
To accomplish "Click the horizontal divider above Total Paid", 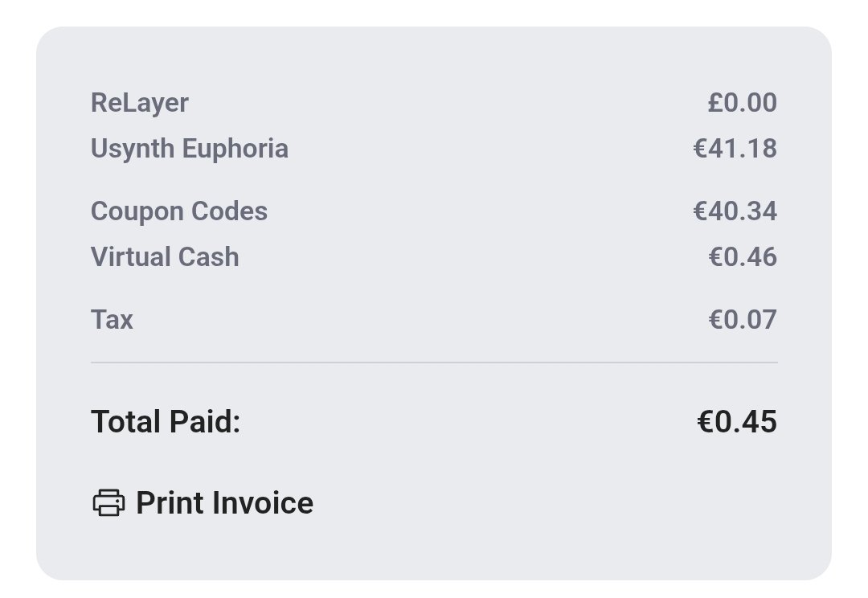I will (434, 362).
